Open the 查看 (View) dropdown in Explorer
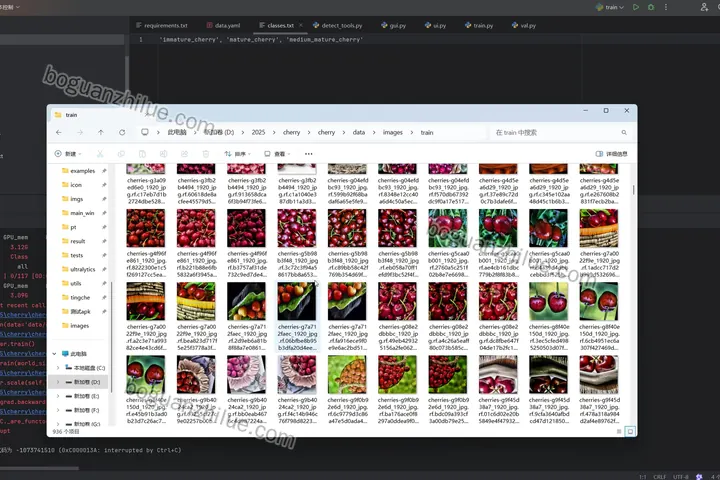 pos(277,154)
